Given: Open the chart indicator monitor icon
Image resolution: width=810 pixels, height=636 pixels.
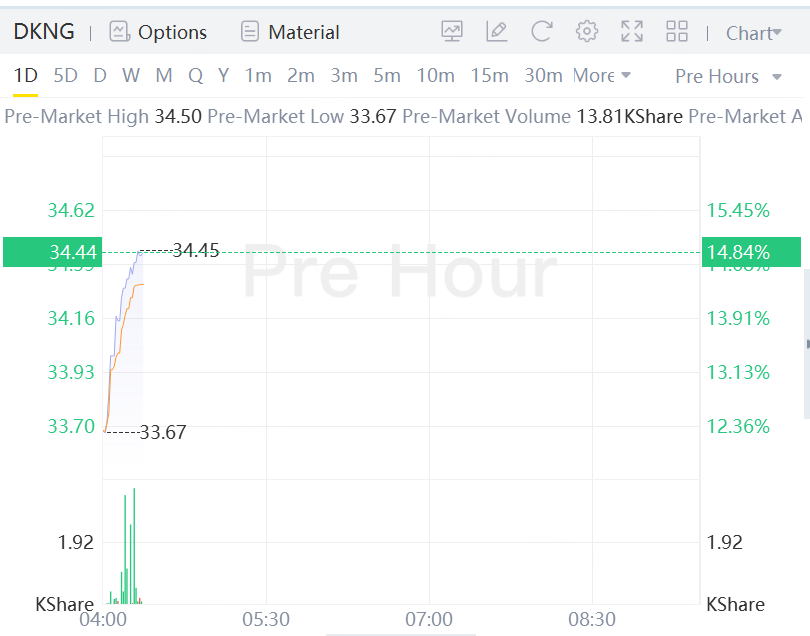Looking at the screenshot, I should (452, 32).
